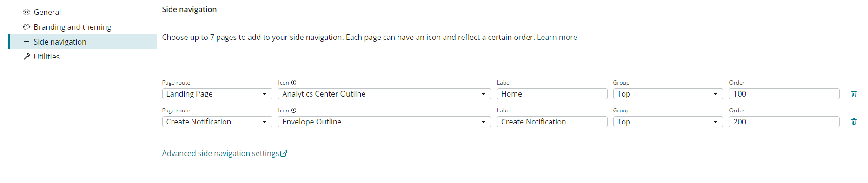The height and width of the screenshot is (183, 868).
Task: Click the info icon next to second Icon label
Action: 293,111
